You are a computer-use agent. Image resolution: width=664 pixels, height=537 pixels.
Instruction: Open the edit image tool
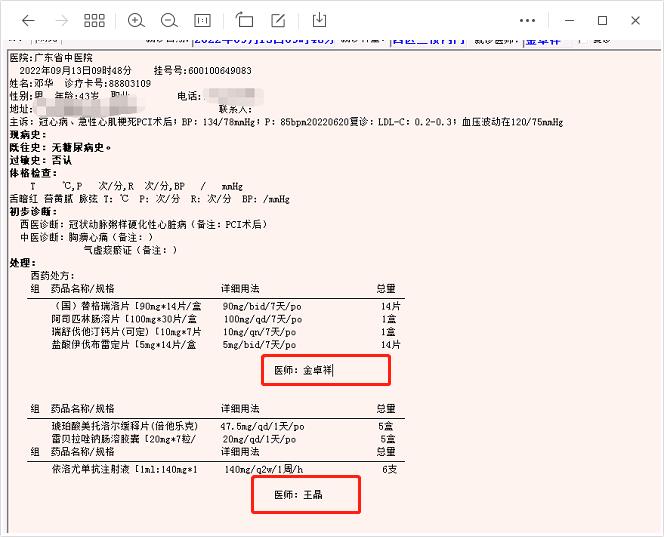(278, 20)
